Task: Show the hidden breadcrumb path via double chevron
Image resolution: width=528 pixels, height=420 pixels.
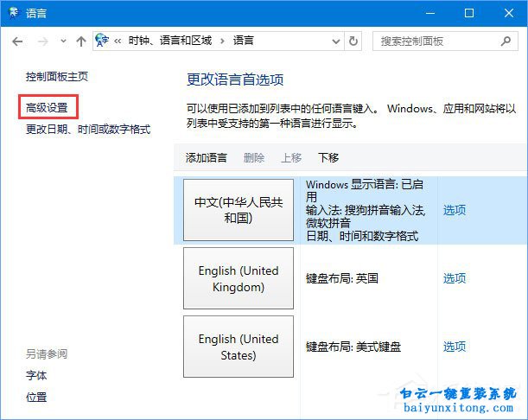Action: 118,41
